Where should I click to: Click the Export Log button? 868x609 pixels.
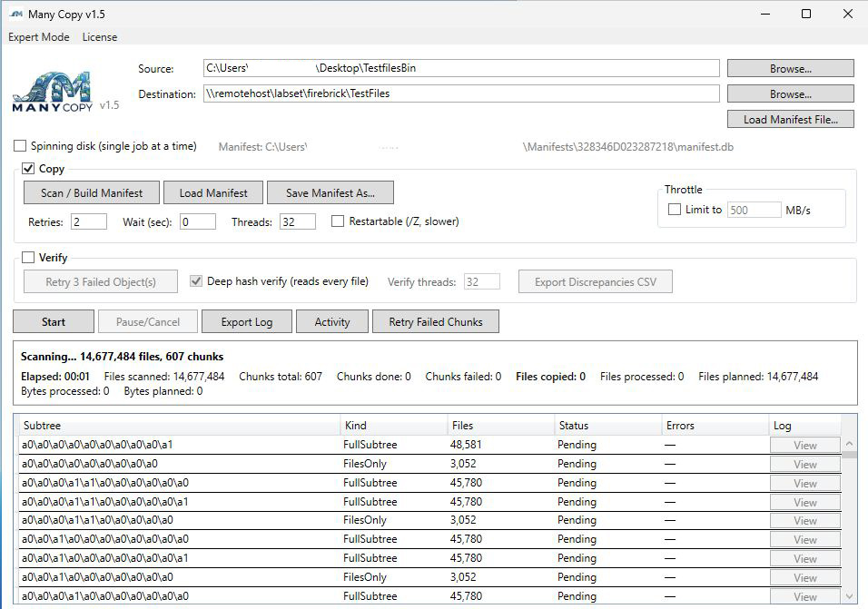[x=247, y=322]
